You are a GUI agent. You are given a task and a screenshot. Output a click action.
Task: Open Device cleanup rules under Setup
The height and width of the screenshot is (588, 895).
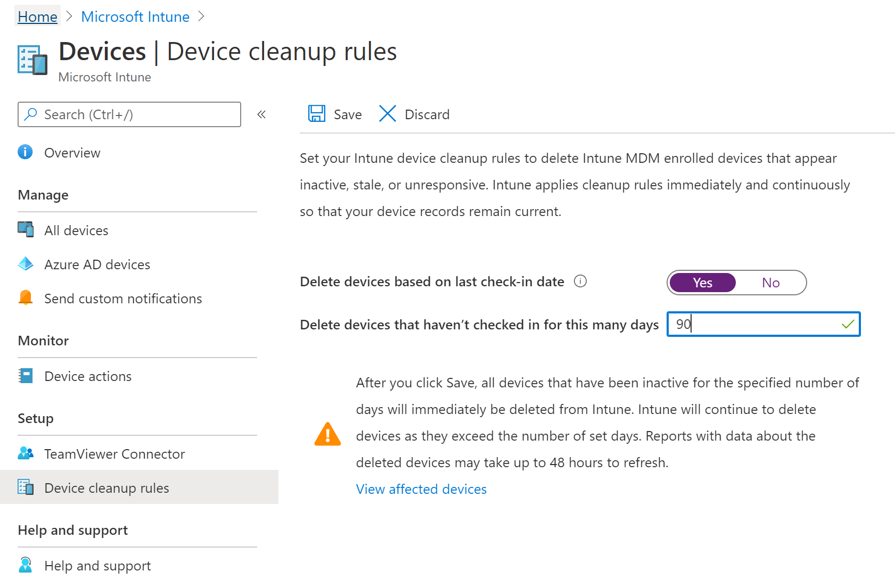[x=106, y=487]
